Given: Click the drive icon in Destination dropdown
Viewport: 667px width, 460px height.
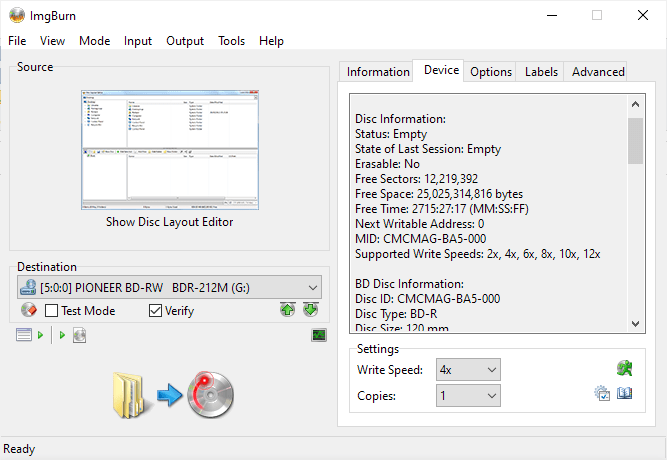Looking at the screenshot, I should [28, 287].
